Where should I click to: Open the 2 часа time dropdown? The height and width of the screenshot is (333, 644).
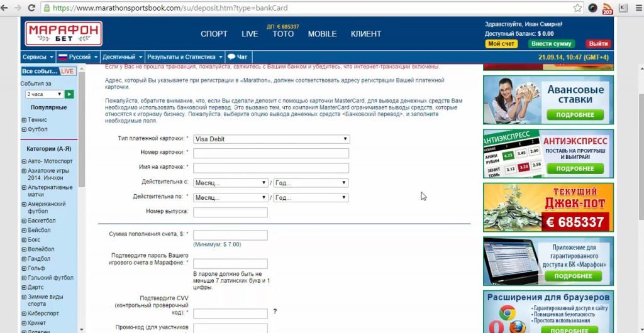(45, 94)
